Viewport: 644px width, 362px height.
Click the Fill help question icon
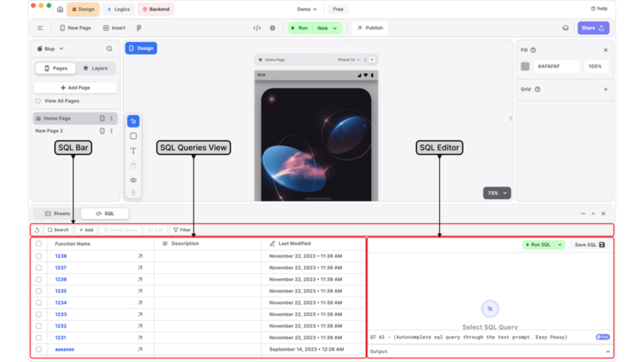(x=533, y=50)
